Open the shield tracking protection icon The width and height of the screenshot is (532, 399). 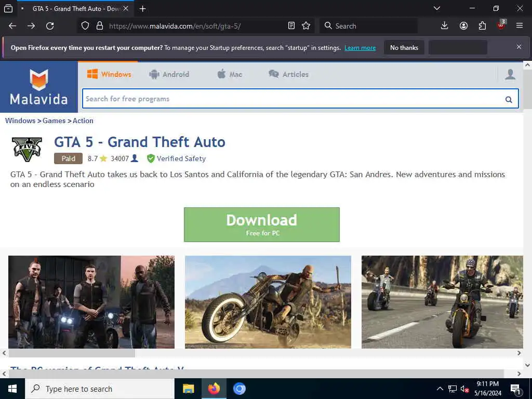85,26
